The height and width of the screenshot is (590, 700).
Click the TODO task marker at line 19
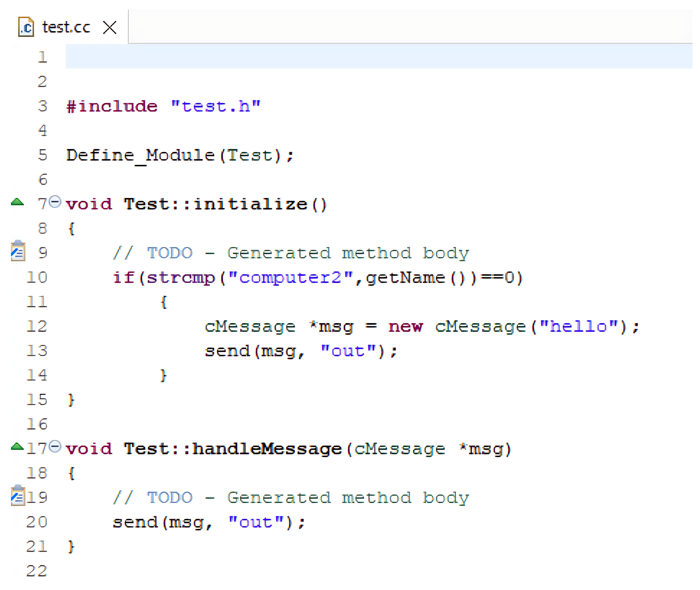[x=18, y=495]
